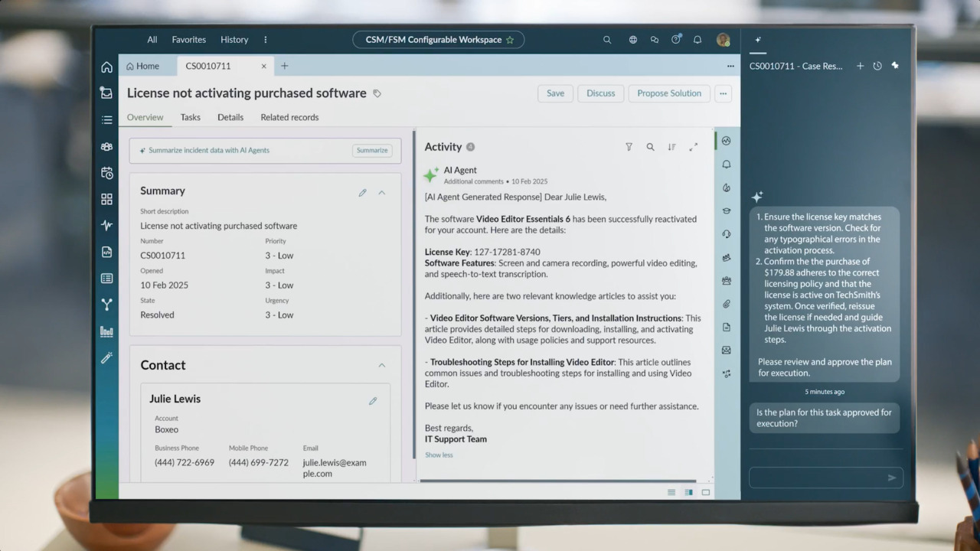980x551 pixels.
Task: Switch to the Tasks tab
Action: click(191, 117)
